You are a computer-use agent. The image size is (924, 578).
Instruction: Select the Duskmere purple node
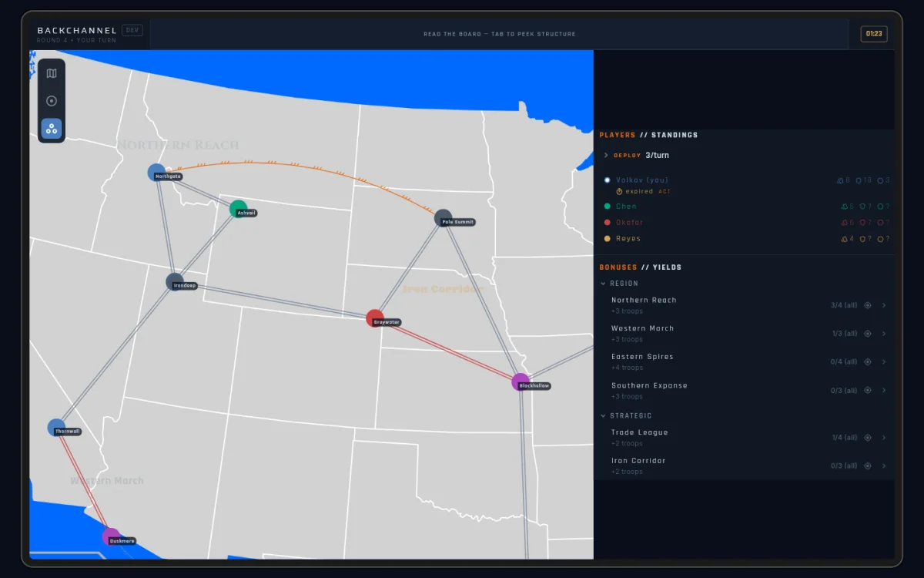111,536
